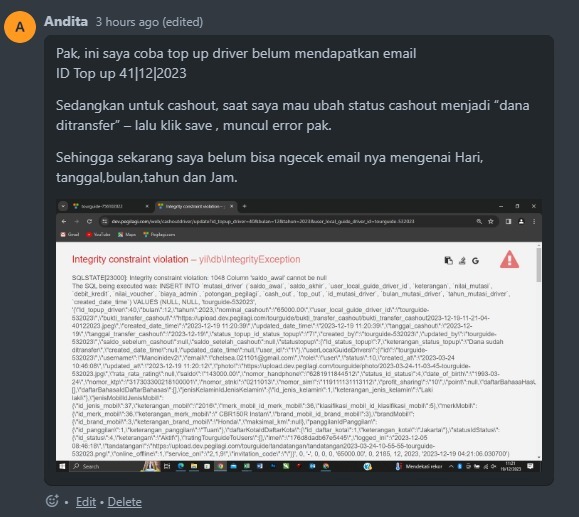
Task: Copy the error using the clipboard icon
Action: coord(448,261)
